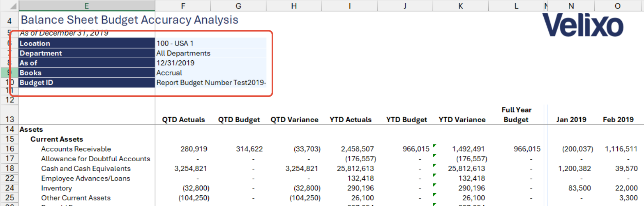
Task: Click YTD Variance value 1,492,491
Action: tap(468, 149)
